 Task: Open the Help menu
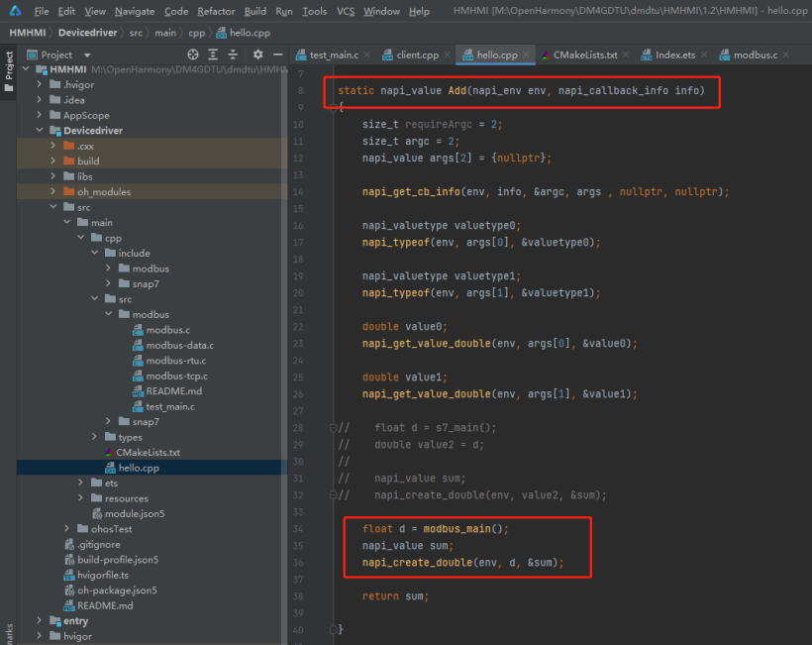419,11
